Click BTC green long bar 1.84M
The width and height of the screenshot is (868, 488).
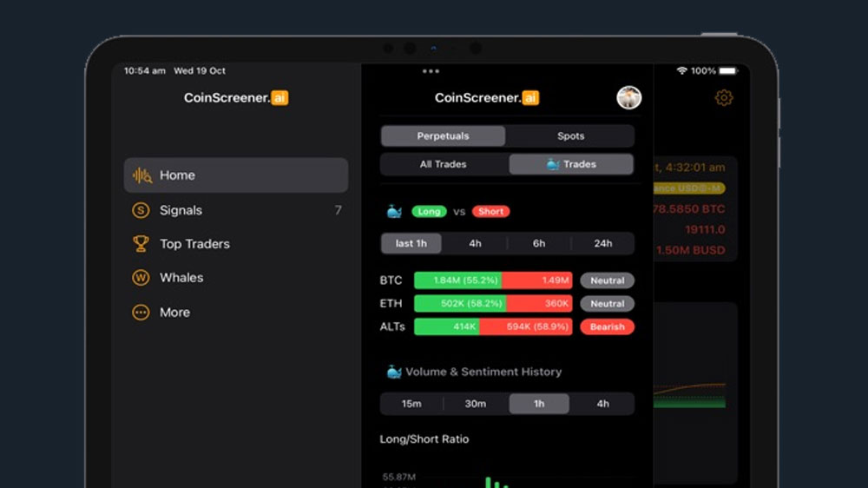pyautogui.click(x=457, y=280)
